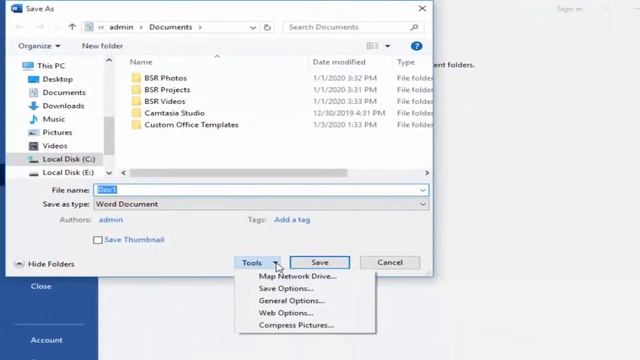The image size is (640, 360).
Task: Click the Documents breadcrumb in address bar
Action: click(171, 27)
